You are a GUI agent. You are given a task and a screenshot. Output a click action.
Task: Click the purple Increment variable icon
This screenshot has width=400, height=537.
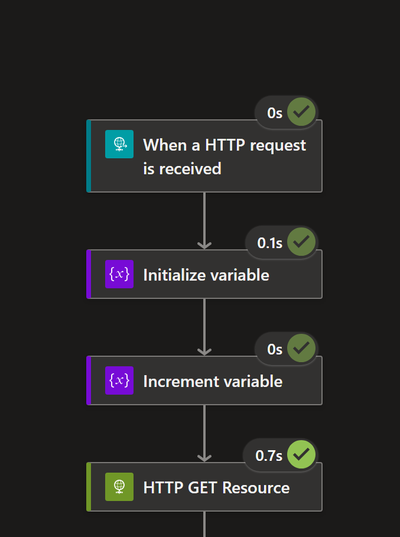coord(119,380)
